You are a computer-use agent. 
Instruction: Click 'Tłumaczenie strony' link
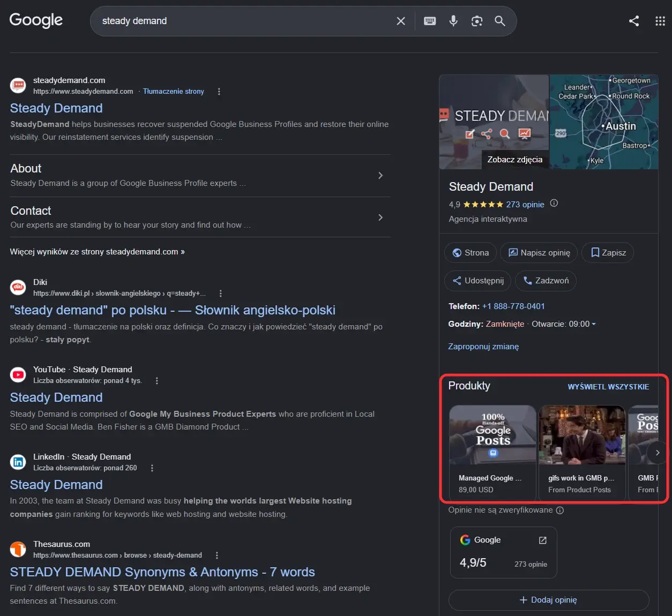(x=174, y=92)
